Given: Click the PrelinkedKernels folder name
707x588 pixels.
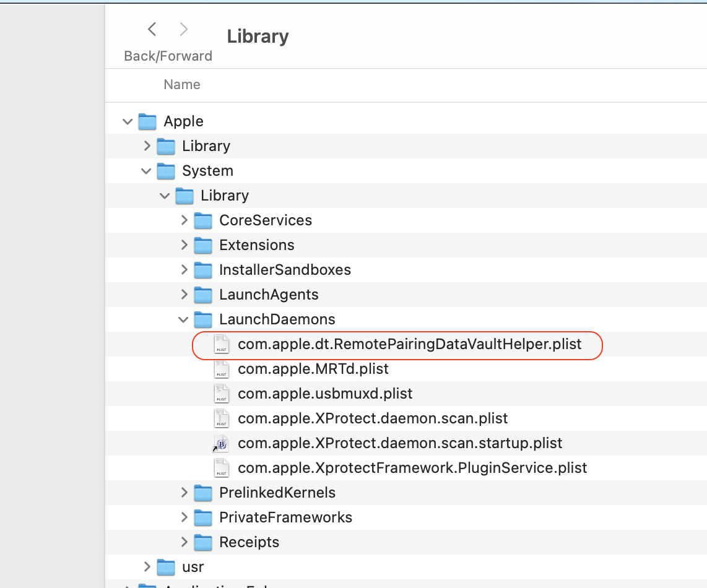Looking at the screenshot, I should (277, 493).
